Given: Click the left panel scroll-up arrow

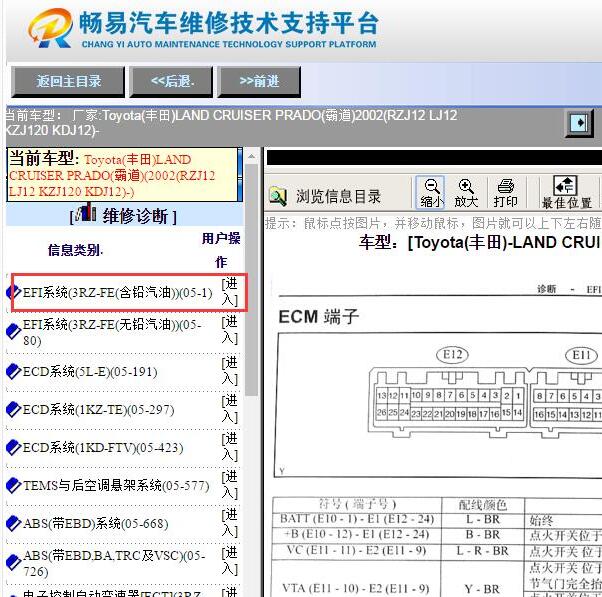Looking at the screenshot, I should (251, 156).
